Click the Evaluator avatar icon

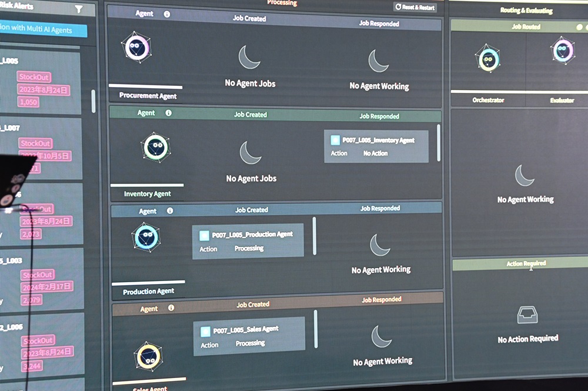coord(563,50)
